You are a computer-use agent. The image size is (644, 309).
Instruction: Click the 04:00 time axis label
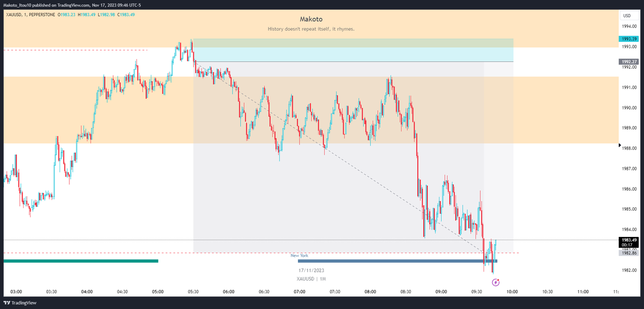coord(87,292)
